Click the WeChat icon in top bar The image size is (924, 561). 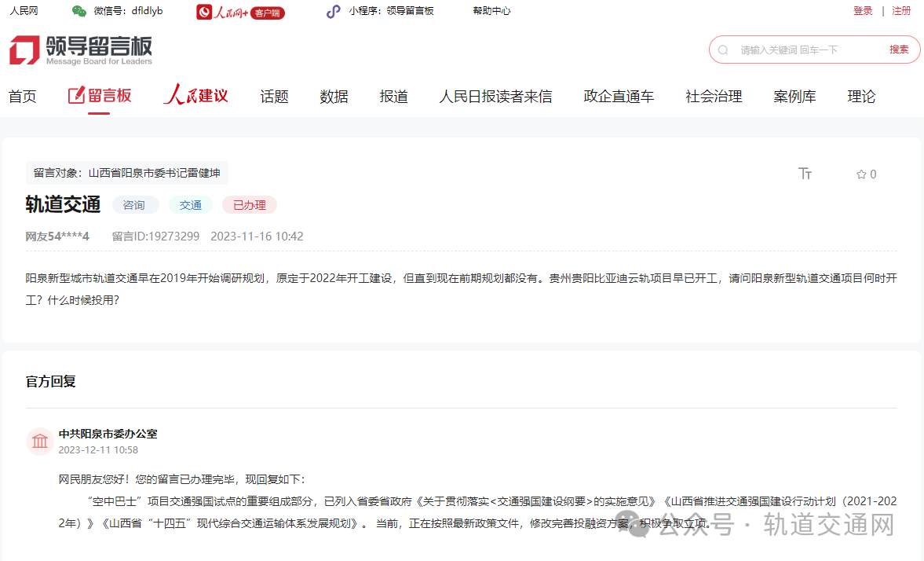coord(79,11)
